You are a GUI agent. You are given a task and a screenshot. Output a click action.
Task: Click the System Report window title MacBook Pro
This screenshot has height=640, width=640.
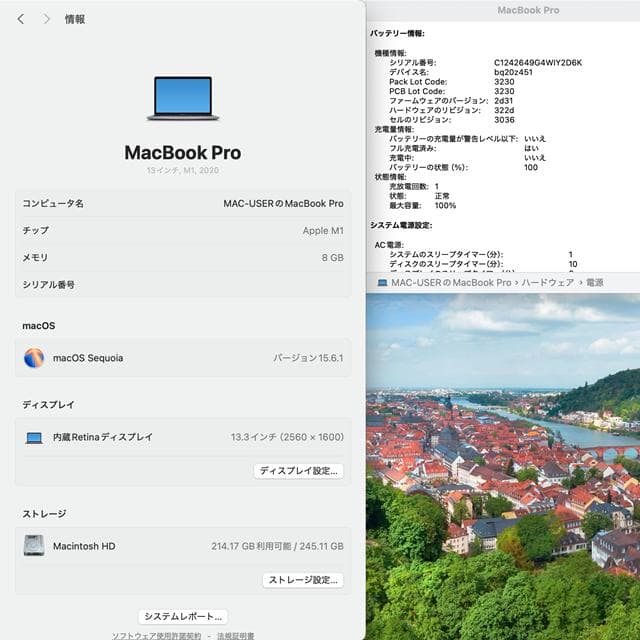(528, 10)
